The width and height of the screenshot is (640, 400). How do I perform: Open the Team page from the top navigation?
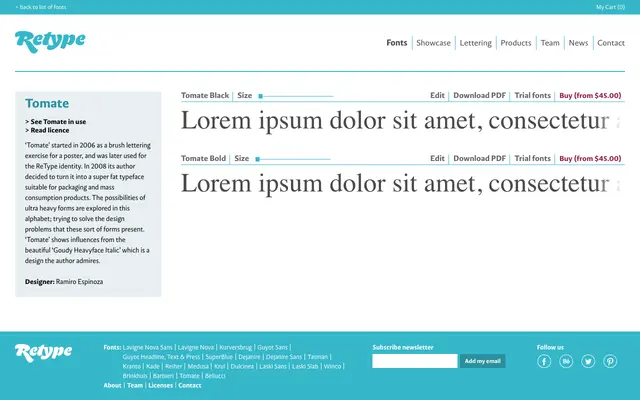[550, 43]
